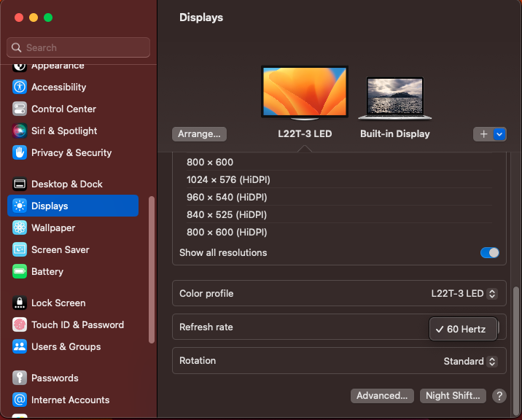Click the Desktop & Dock icon
Viewport: 522px width, 420px height.
click(x=20, y=184)
